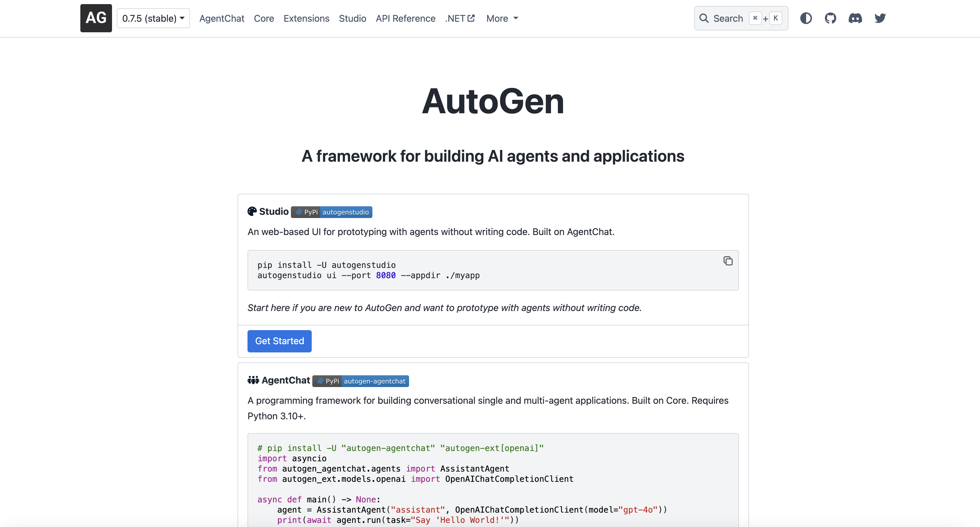The width and height of the screenshot is (980, 527).
Task: Click the Get Started button
Action: click(279, 341)
